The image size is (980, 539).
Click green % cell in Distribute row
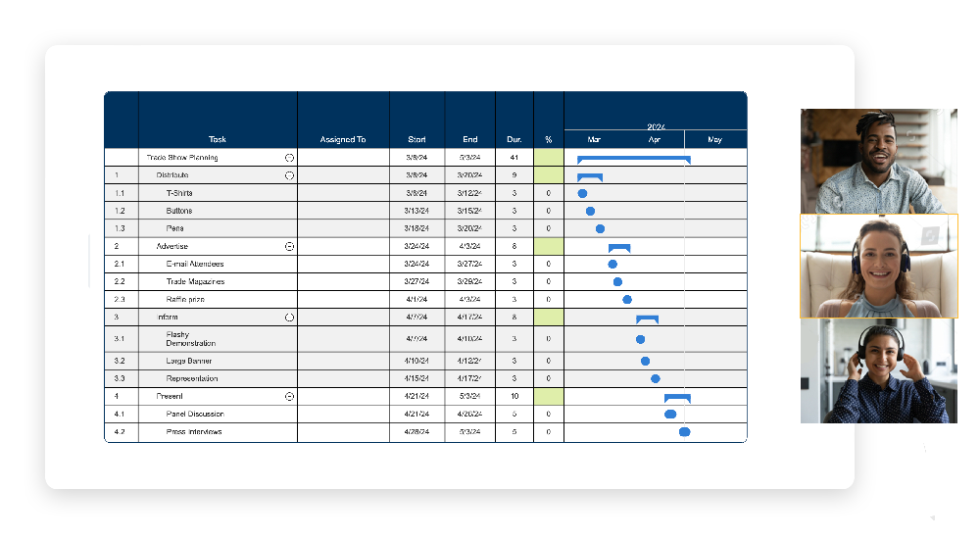[x=549, y=175]
